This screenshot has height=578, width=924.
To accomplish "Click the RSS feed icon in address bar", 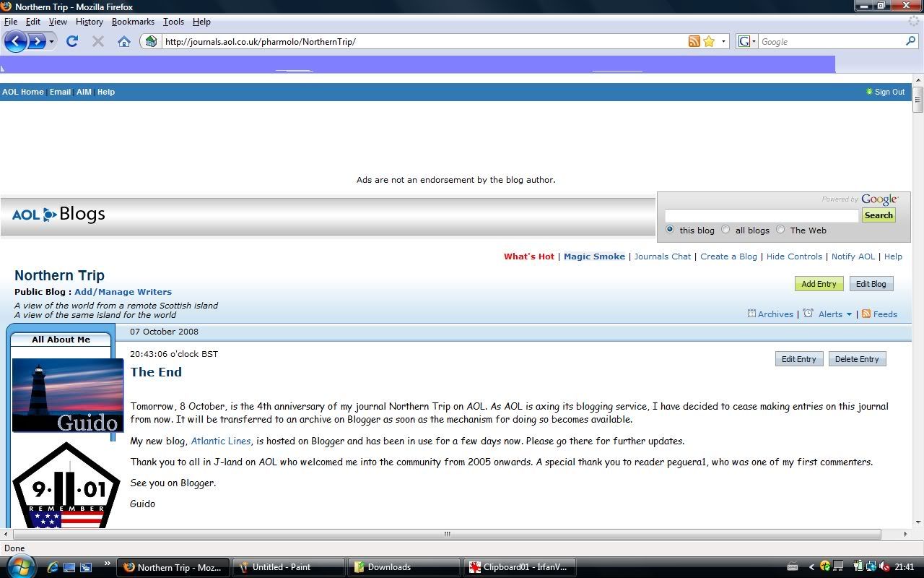I will pos(694,41).
